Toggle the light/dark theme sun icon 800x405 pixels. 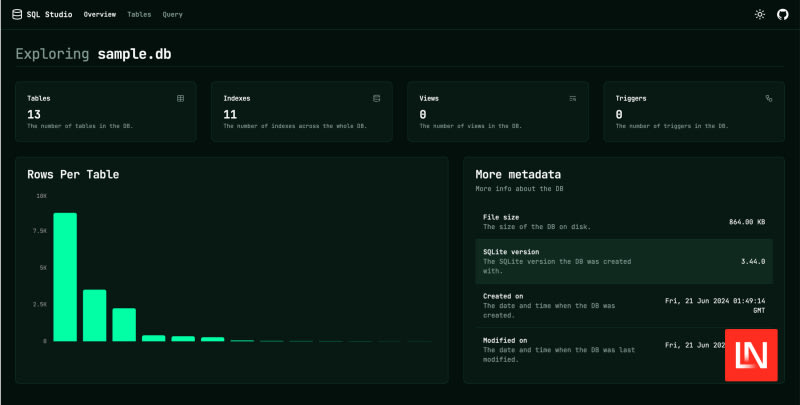click(x=760, y=15)
